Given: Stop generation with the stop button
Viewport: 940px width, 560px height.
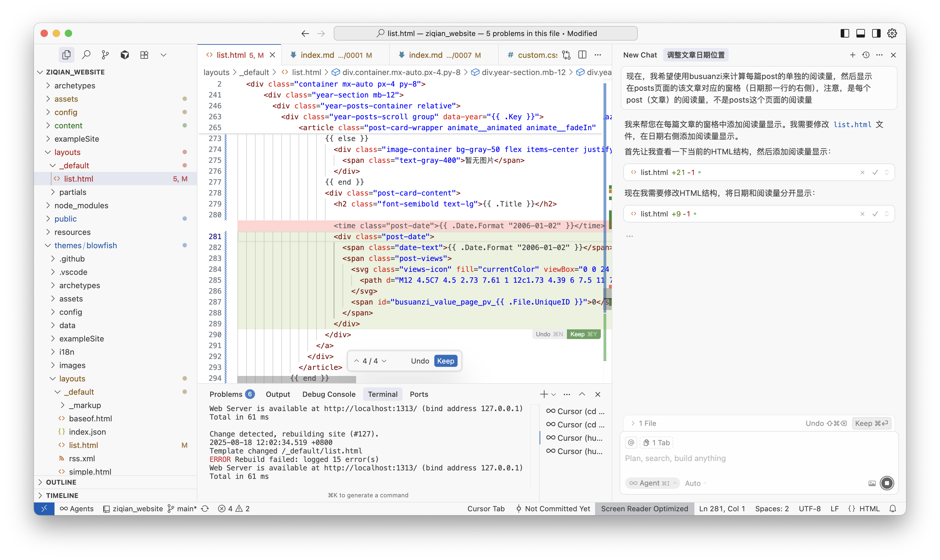Looking at the screenshot, I should click(x=887, y=483).
